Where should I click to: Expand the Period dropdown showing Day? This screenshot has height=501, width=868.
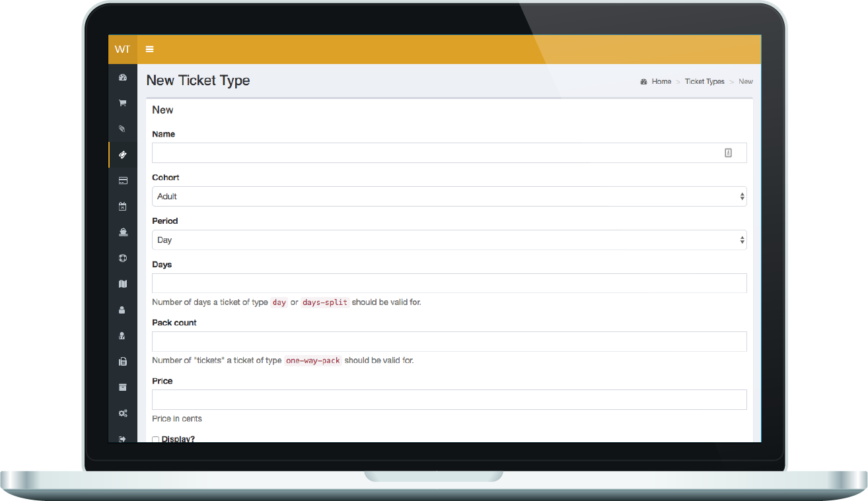pyautogui.click(x=449, y=240)
